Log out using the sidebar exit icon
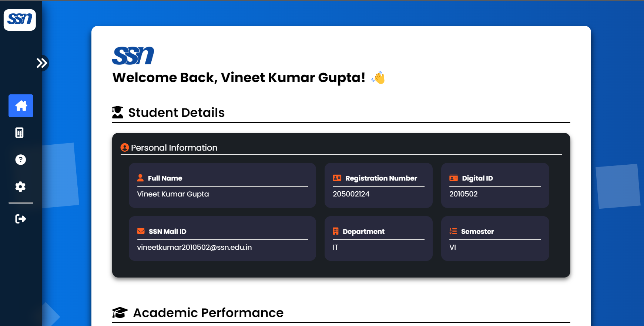644x326 pixels. click(x=21, y=219)
